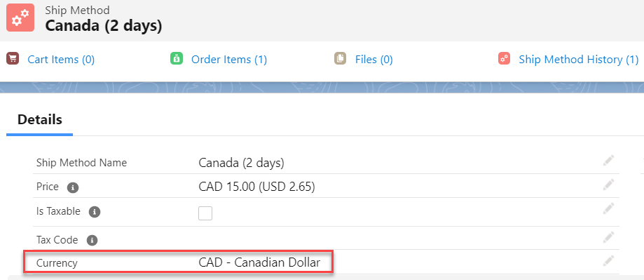
Task: Edit Tax Code using its pencil icon
Action: tap(608, 236)
